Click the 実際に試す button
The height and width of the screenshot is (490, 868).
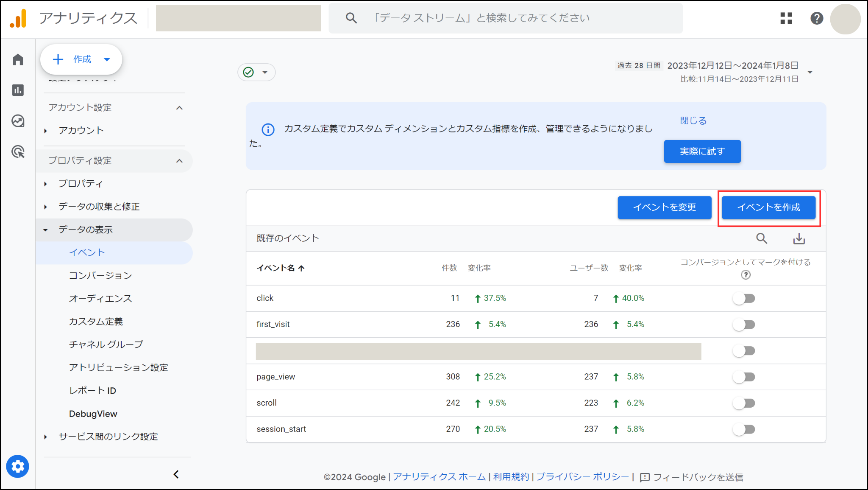pyautogui.click(x=702, y=151)
